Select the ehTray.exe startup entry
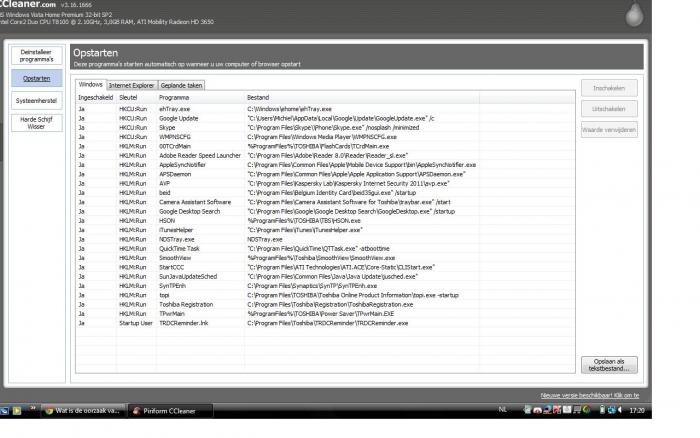Screen dimensions: 700x438 (325, 109)
